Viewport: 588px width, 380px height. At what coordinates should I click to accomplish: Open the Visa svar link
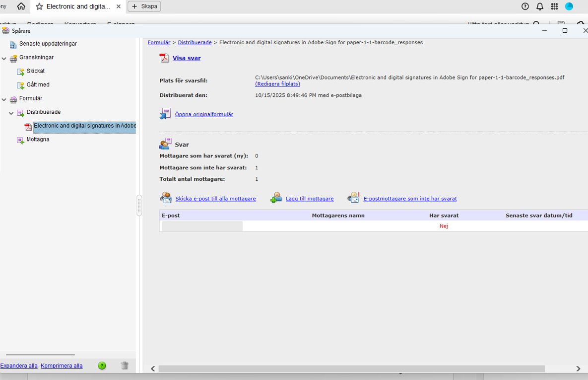187,58
